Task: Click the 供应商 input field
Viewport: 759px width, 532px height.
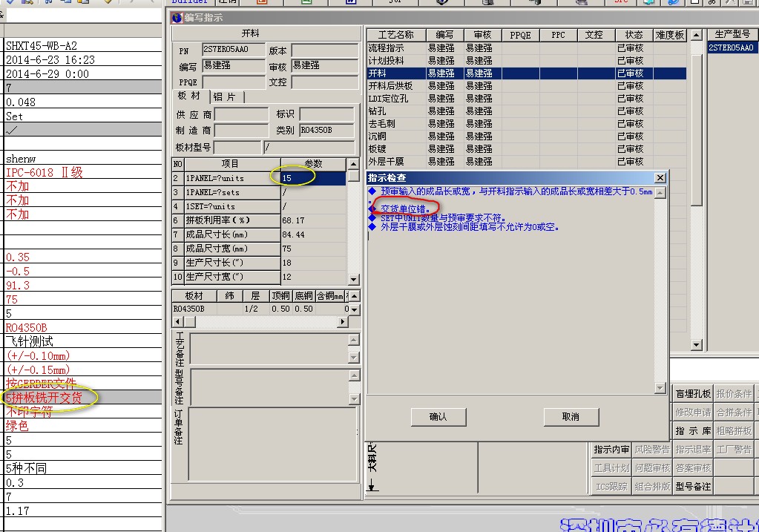Action: (242, 115)
